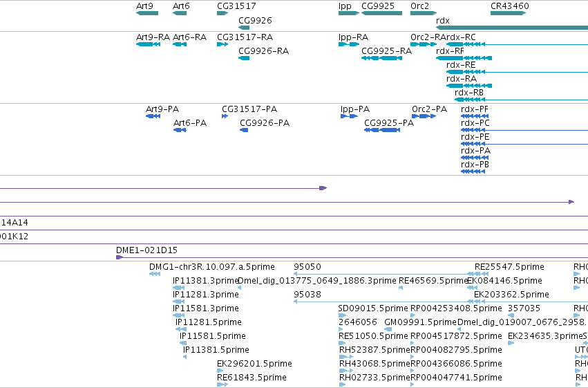
Task: Select the CG9925-PA protein label
Action: (389, 123)
